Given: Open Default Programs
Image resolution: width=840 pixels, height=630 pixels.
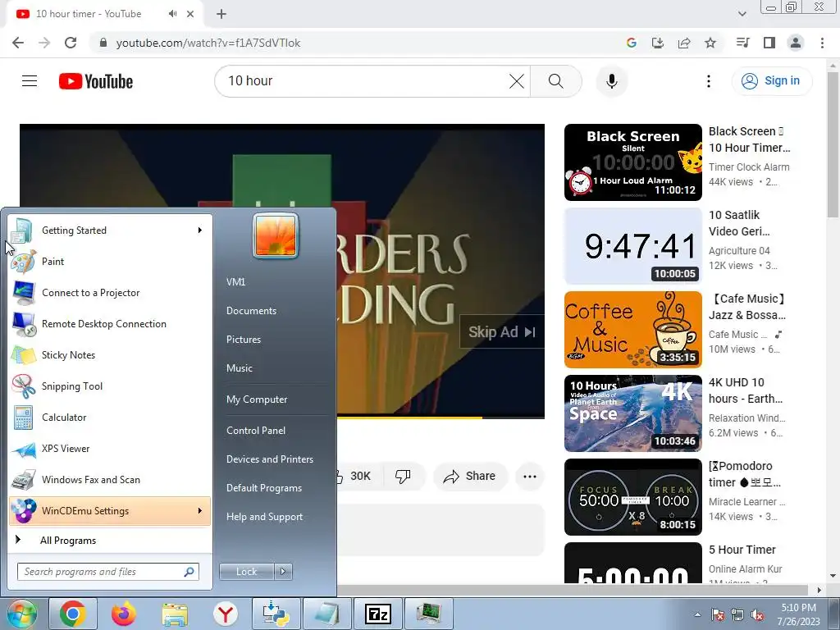Looking at the screenshot, I should (x=264, y=488).
